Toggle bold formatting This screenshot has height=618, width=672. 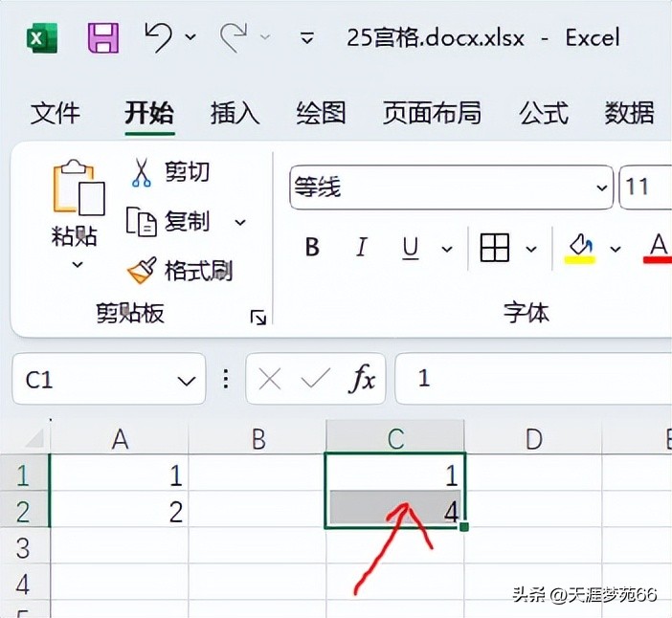click(x=312, y=247)
